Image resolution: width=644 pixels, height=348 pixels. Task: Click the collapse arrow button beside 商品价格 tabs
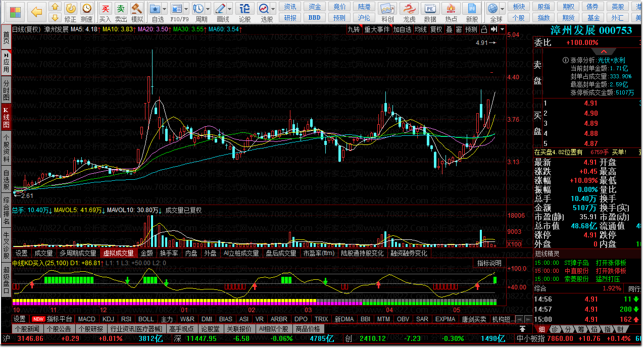pyautogui.click(x=522, y=329)
